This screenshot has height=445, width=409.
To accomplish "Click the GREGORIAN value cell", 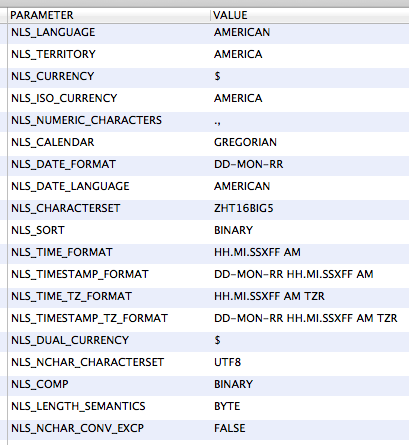I will 310,142.
